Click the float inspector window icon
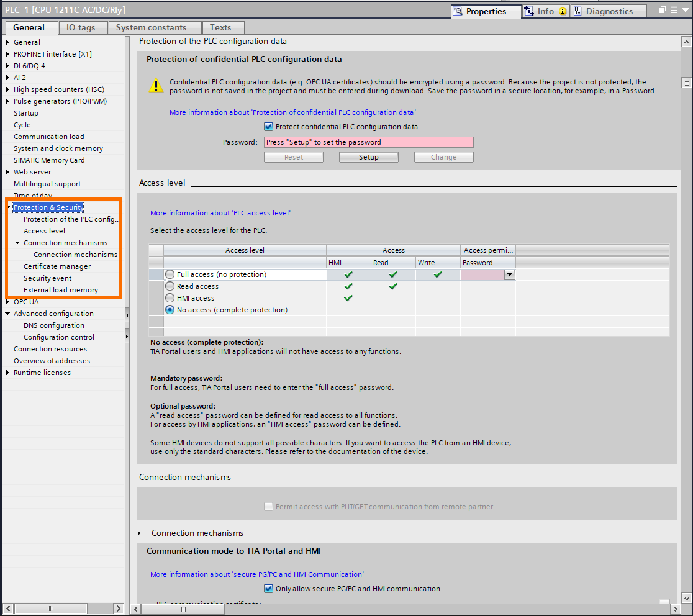This screenshot has height=616, width=693. (662, 10)
